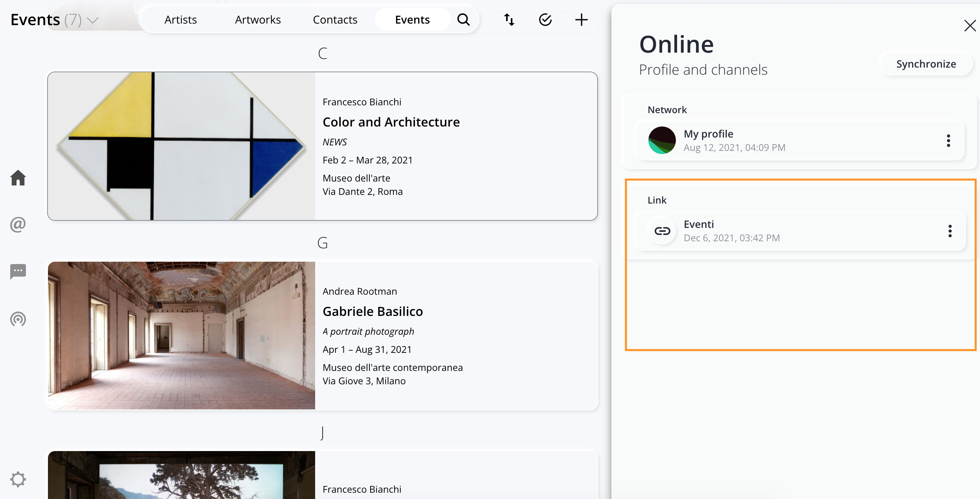Open the Eventi link entry
The height and width of the screenshot is (499, 980).
click(800, 231)
